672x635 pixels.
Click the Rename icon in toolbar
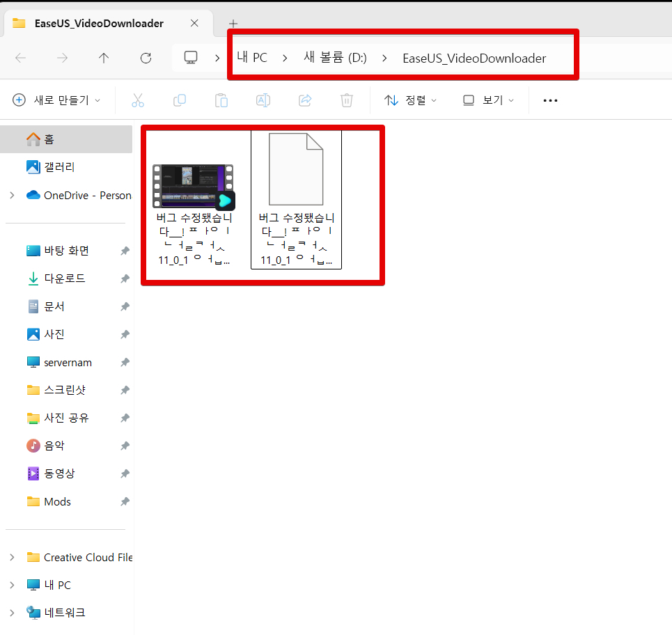[x=263, y=100]
